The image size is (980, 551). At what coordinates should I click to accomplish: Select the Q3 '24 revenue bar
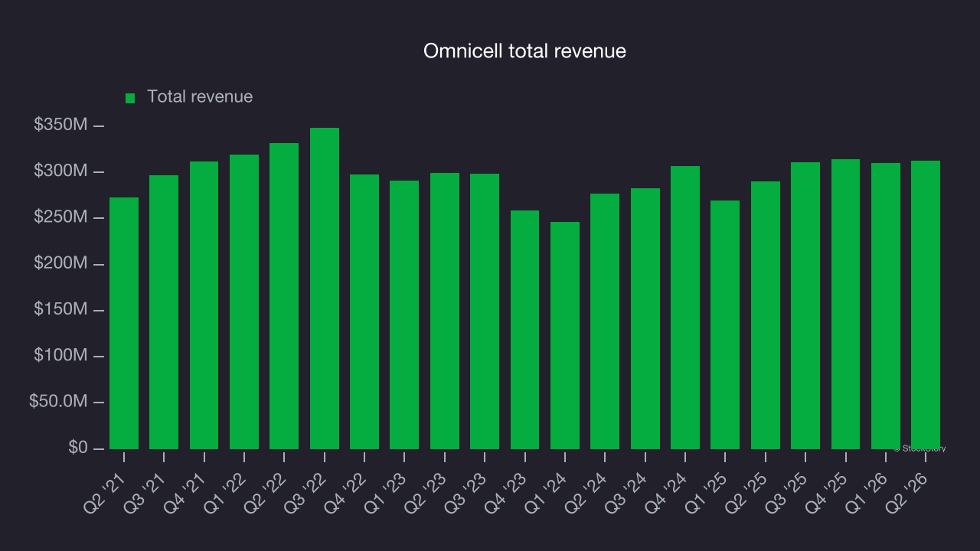point(645,318)
